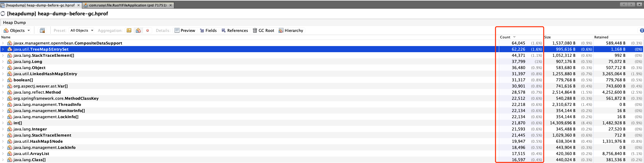This screenshot has height=163, width=644.
Task: Select the packages aggregation icon
Action: coord(129,30)
